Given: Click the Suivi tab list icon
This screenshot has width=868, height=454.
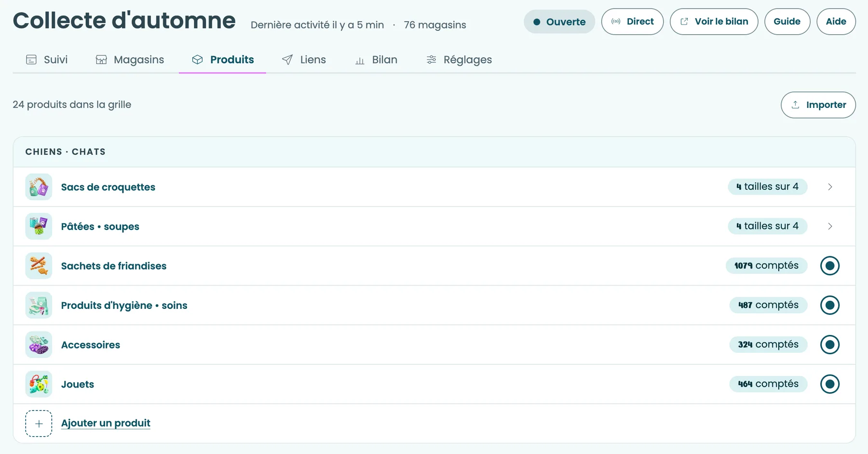Looking at the screenshot, I should pos(31,60).
